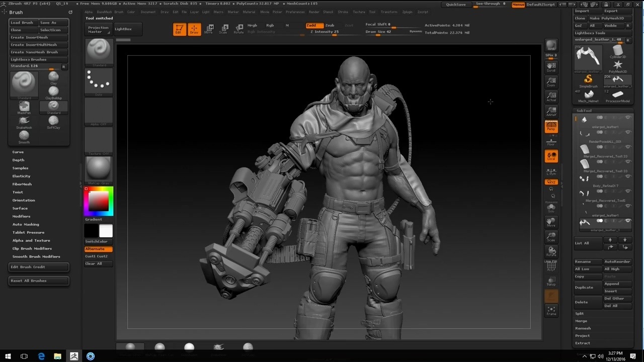Toggle XYZ rotation mode
The image size is (644, 362).
click(x=551, y=182)
